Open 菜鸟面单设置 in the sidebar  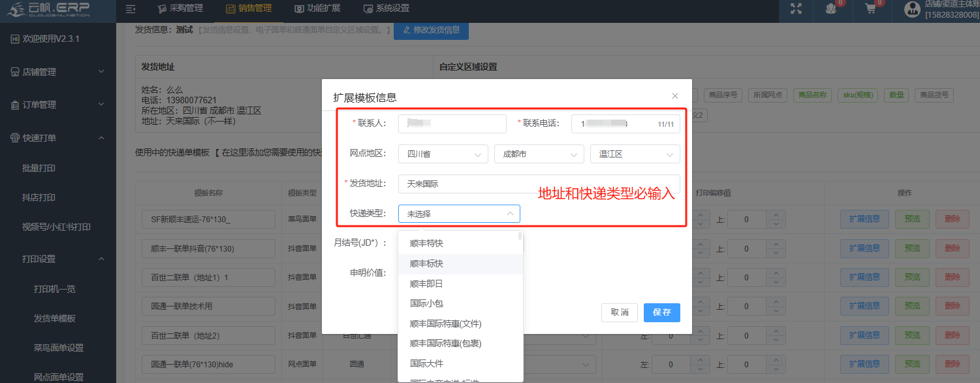[59, 348]
